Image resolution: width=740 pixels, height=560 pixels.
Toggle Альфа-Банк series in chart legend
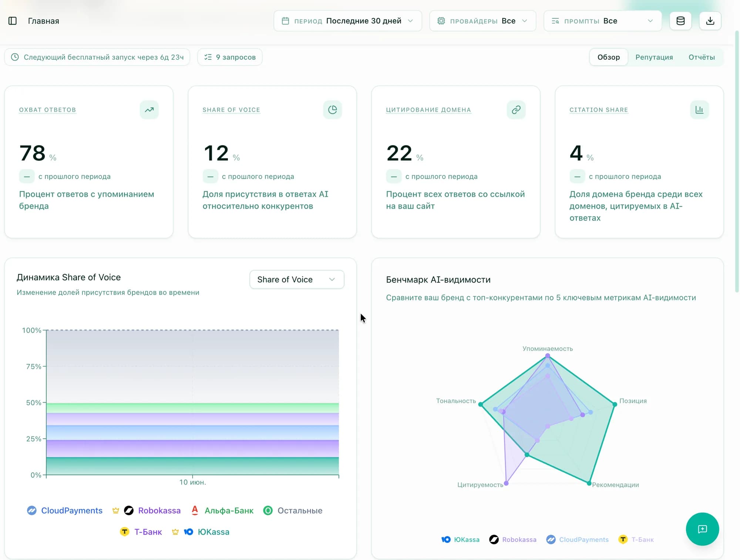point(222,510)
